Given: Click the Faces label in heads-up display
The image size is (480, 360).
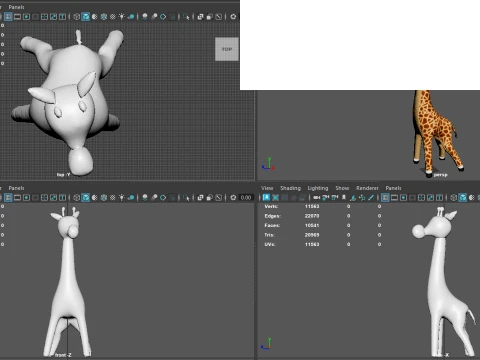Looking at the screenshot, I should click(x=272, y=225).
